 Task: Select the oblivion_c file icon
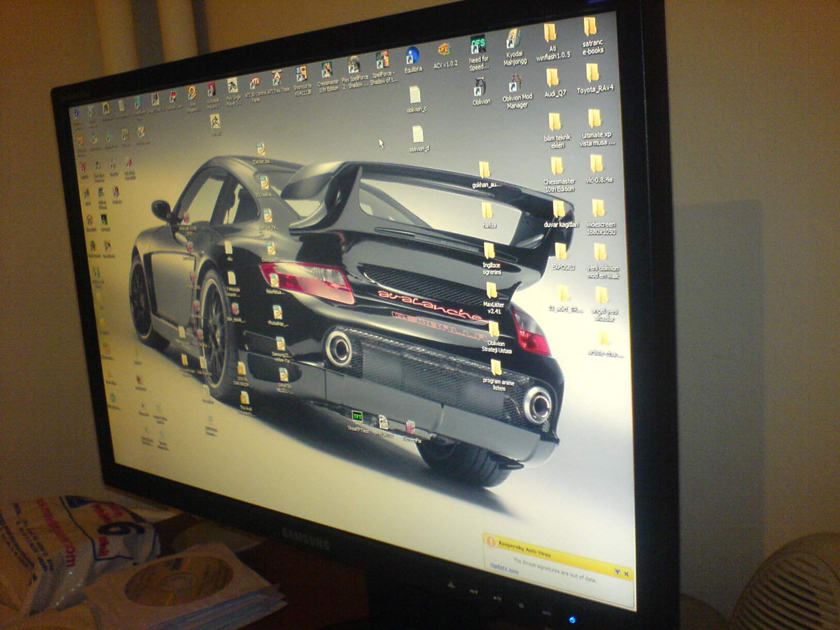pyautogui.click(x=416, y=99)
